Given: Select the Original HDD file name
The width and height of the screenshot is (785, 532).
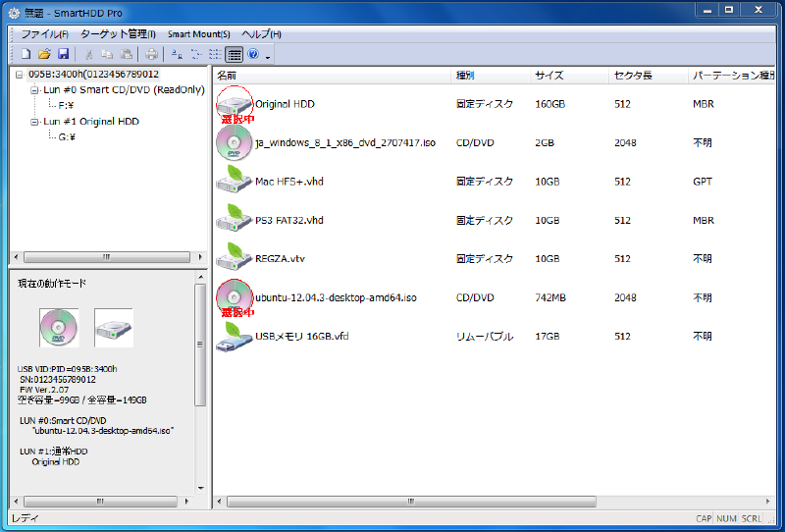Looking at the screenshot, I should 285,104.
